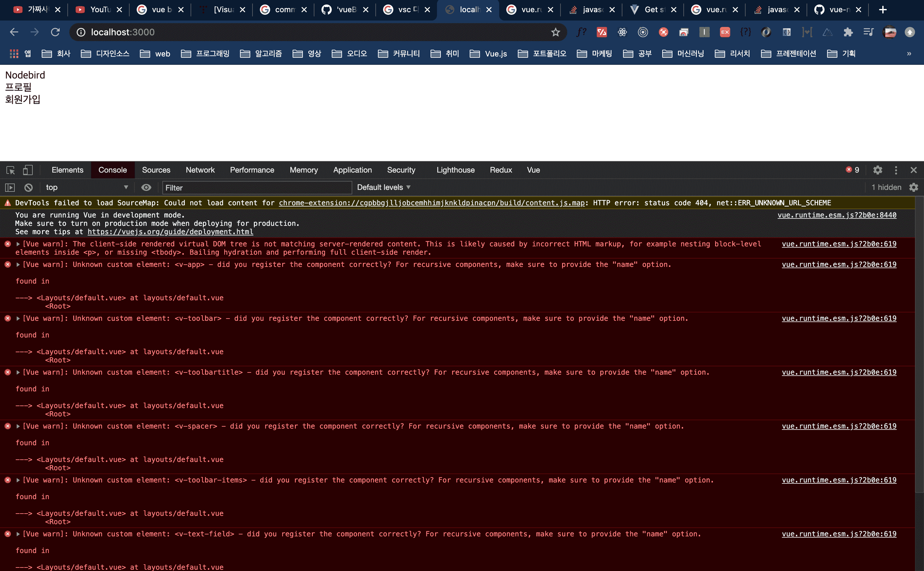Open the red translate extension icon
The image size is (924, 571).
(x=602, y=32)
